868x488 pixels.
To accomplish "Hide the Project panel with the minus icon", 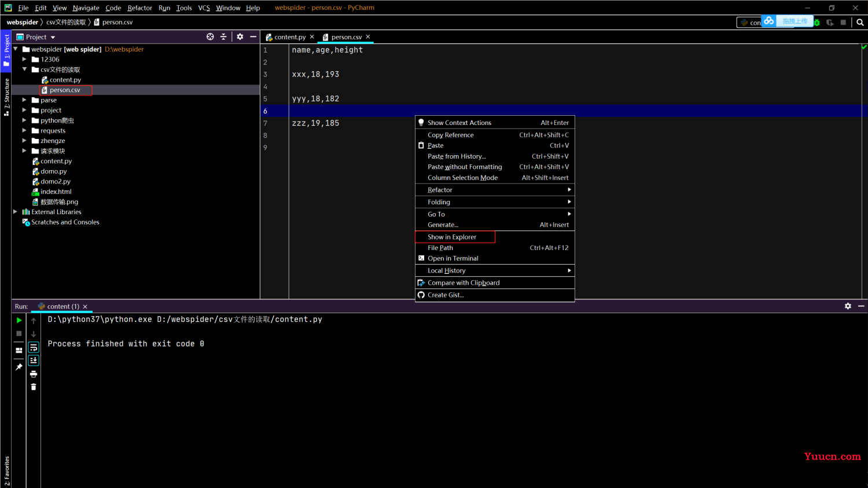I will 253,36.
